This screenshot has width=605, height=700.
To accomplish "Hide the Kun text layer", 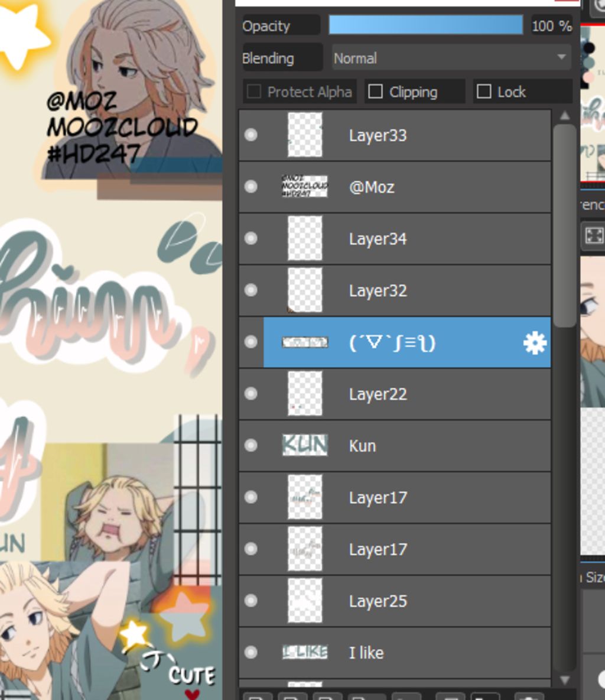I will point(251,446).
